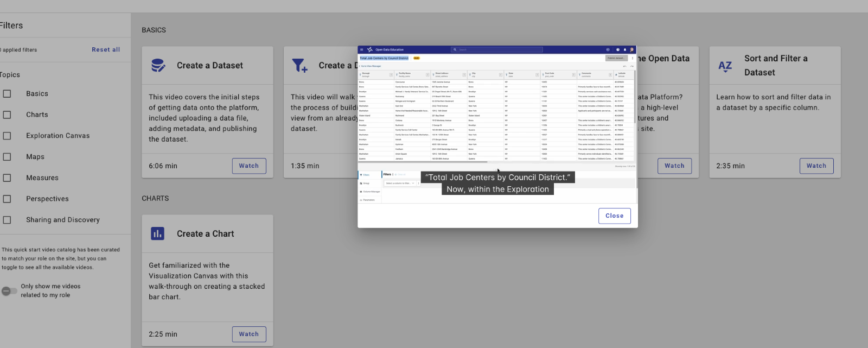Viewport: 868px width, 348px height.
Task: Click the kebab menu beside Publish dataset
Action: click(x=633, y=58)
